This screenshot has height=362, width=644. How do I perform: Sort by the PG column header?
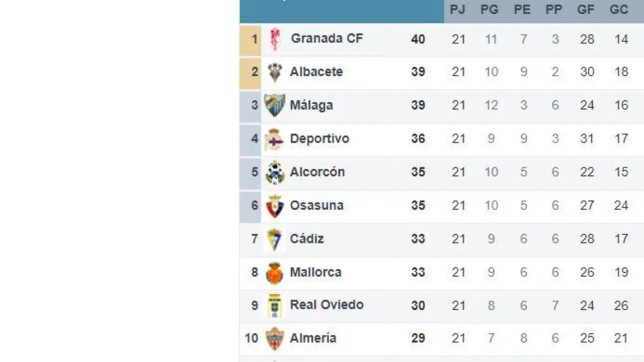point(489,10)
